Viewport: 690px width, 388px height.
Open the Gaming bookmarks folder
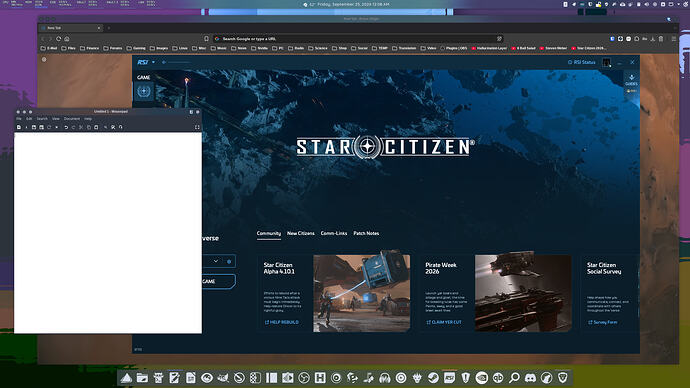coord(136,48)
